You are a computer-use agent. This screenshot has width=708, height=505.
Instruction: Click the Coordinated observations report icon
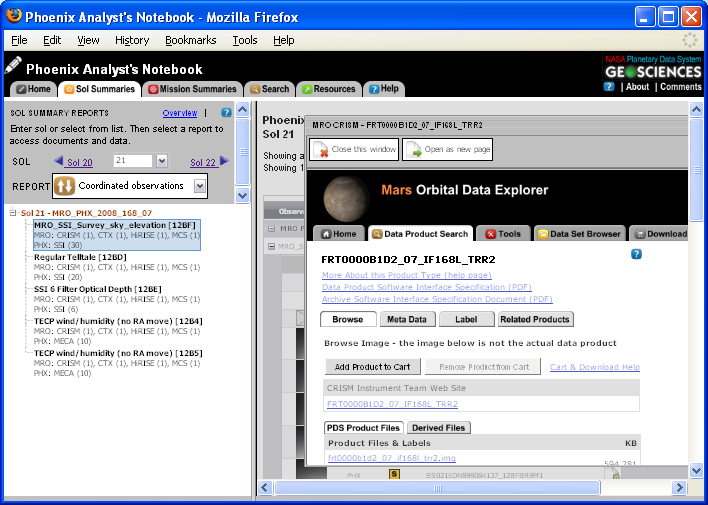click(x=64, y=186)
